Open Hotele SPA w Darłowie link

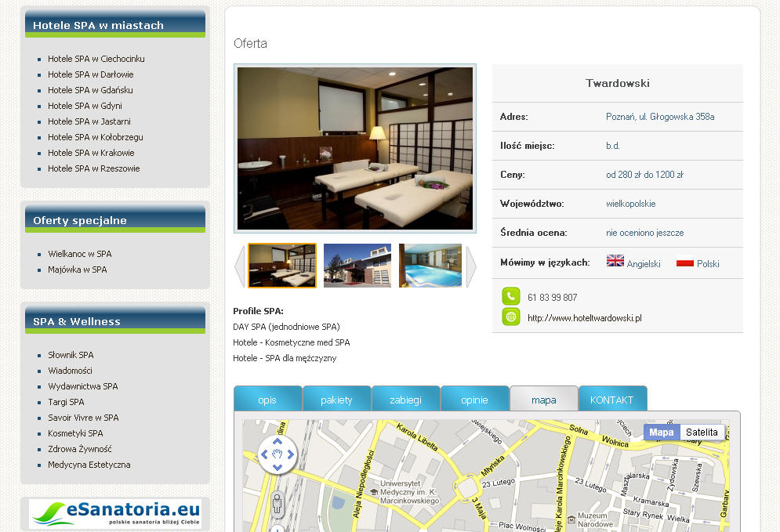click(90, 74)
